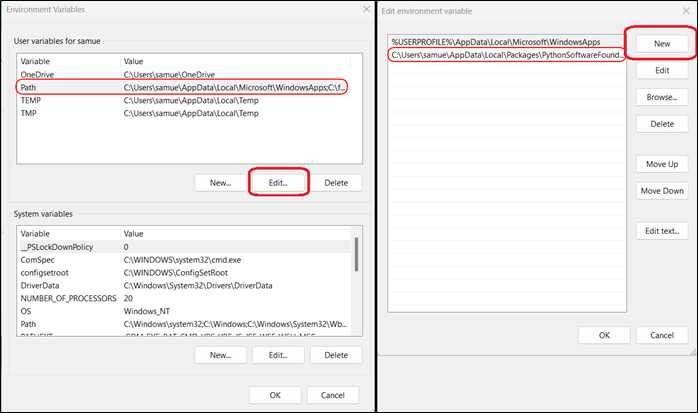Select the configsetroot system variable row

pyautogui.click(x=183, y=273)
